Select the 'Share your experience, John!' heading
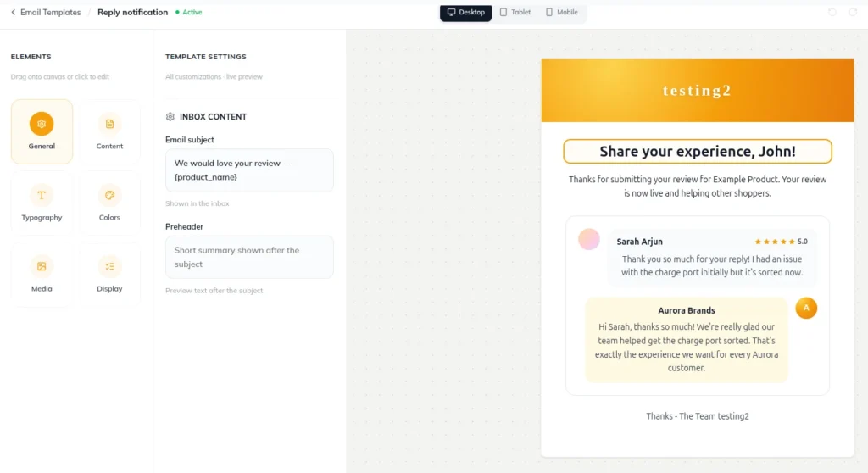This screenshot has width=868, height=473. (698, 151)
